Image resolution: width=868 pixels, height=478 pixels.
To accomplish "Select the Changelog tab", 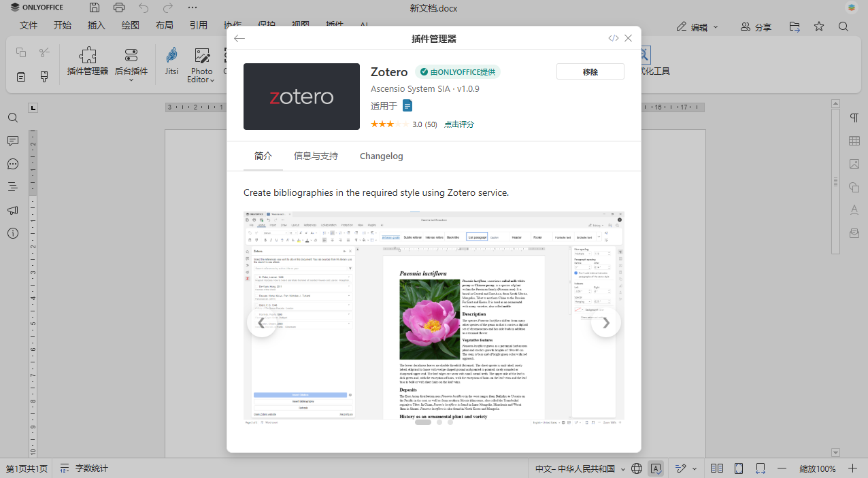I will coord(382,156).
